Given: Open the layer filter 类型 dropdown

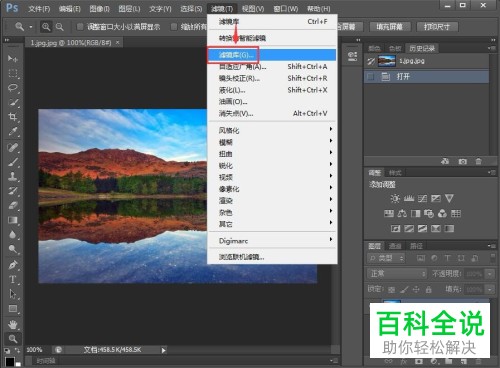Looking at the screenshot, I should coord(386,258).
